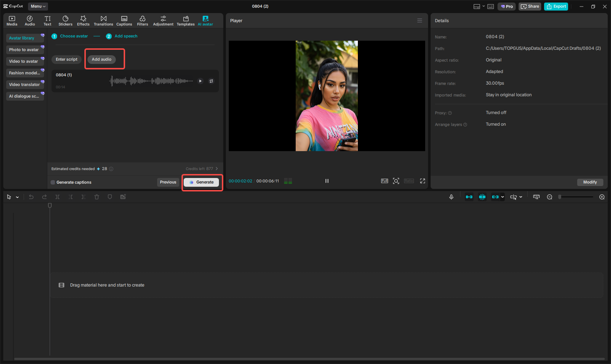Click the Modify button in the Details panel

click(590, 182)
